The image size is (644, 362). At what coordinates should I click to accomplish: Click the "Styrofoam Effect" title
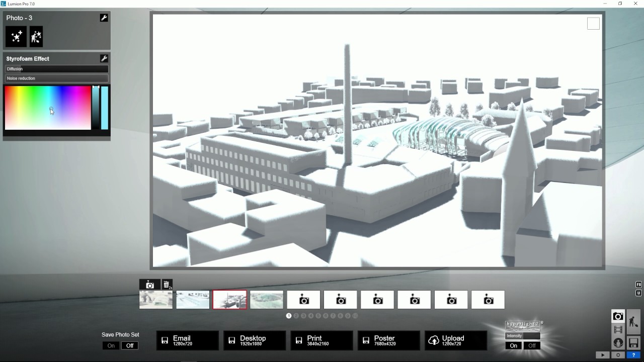click(28, 59)
